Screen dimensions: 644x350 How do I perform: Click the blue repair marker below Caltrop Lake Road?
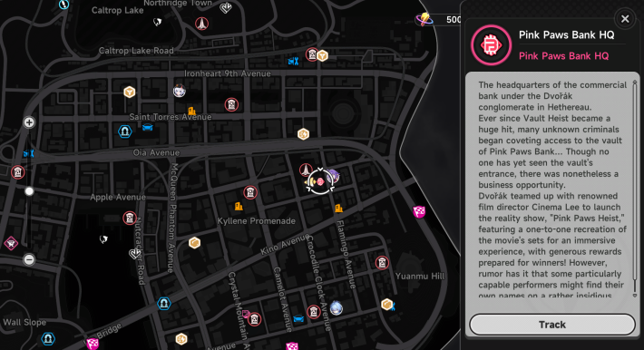(x=293, y=62)
